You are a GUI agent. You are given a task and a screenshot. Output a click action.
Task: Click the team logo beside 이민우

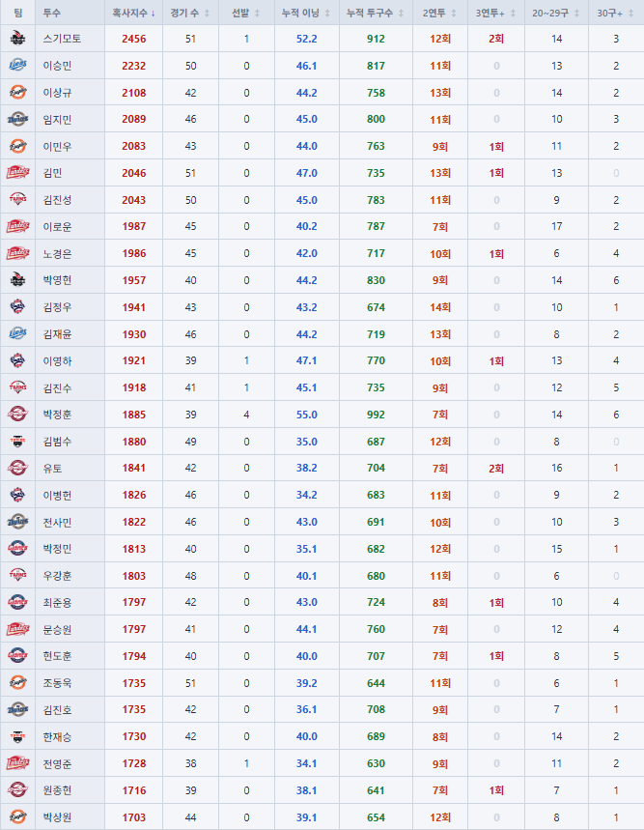[x=17, y=146]
